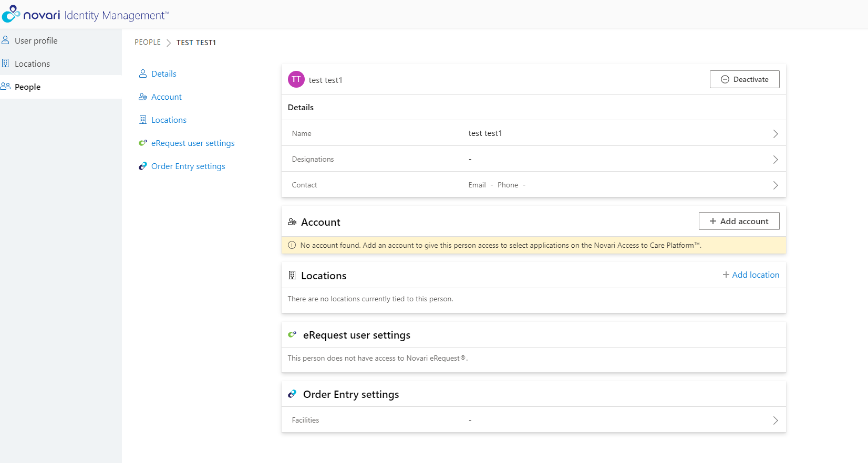Click the Account section header icon
Viewport: 868px width, 463px height.
click(x=292, y=222)
